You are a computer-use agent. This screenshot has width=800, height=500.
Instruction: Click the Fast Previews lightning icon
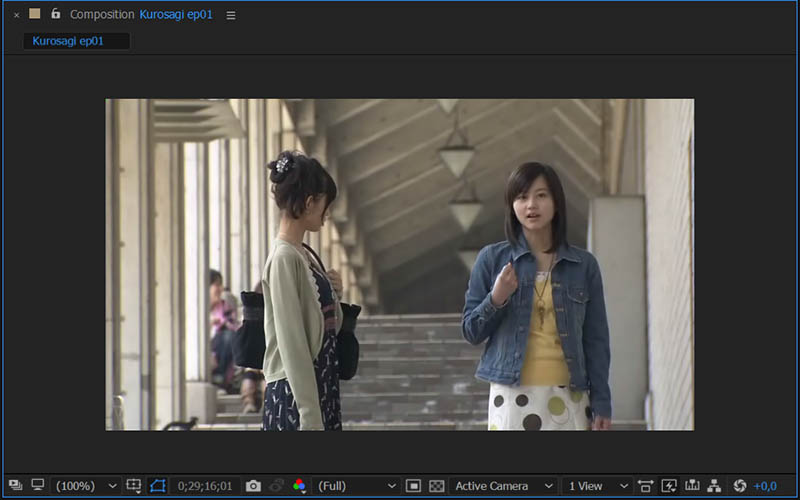(669, 486)
